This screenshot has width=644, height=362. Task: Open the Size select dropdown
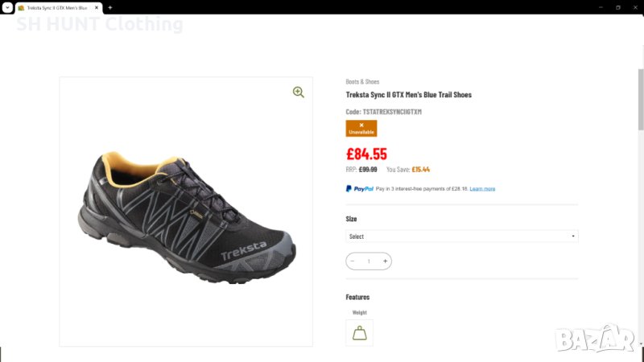point(461,237)
